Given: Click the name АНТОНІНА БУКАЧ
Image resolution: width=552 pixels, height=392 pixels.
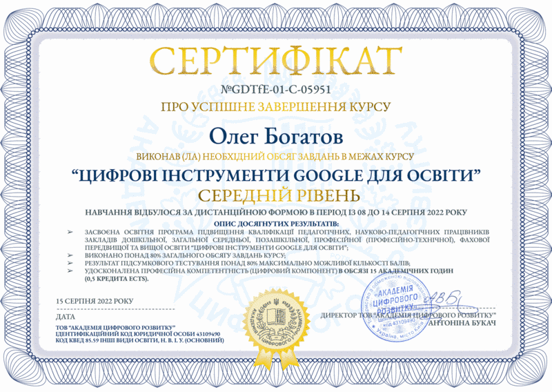Looking at the screenshot, I should pyautogui.click(x=463, y=323).
